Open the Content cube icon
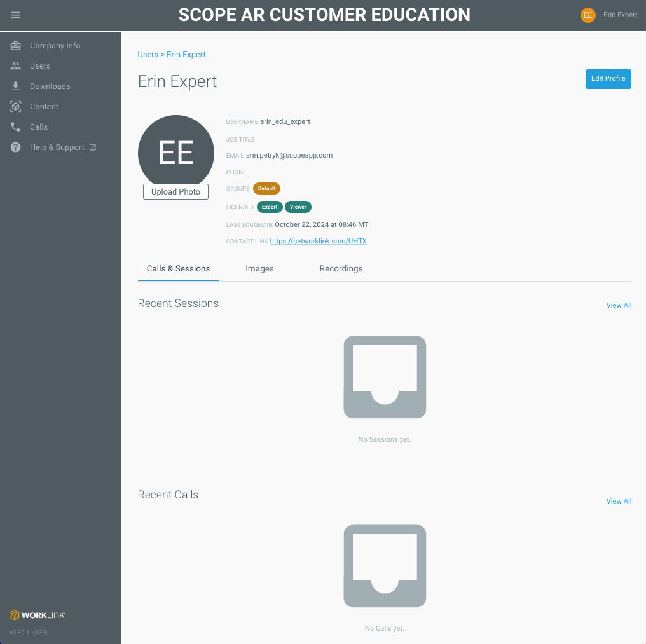Viewport: 646px width, 644px height. [16, 107]
